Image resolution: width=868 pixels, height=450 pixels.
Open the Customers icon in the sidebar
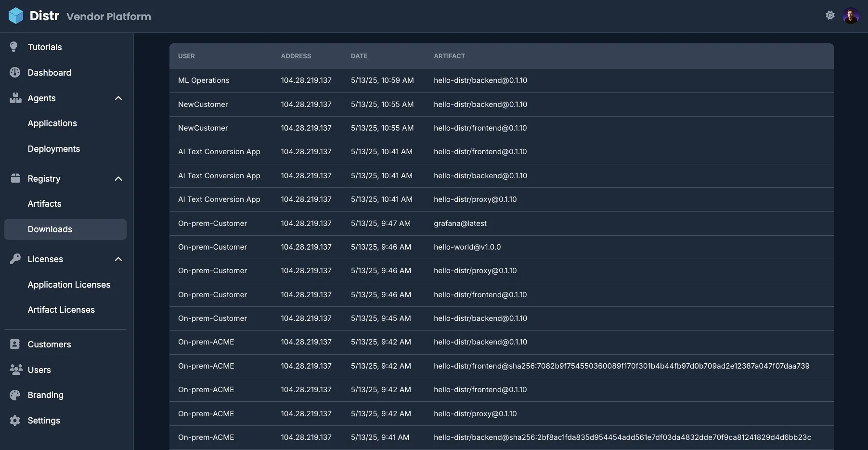click(15, 344)
